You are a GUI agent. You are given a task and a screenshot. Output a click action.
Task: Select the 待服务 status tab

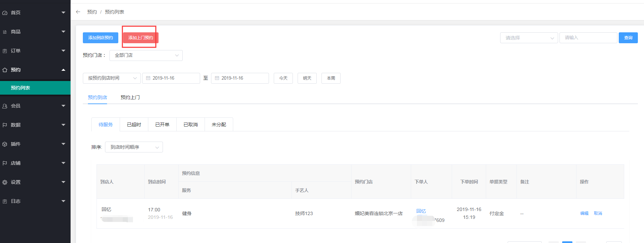click(106, 125)
